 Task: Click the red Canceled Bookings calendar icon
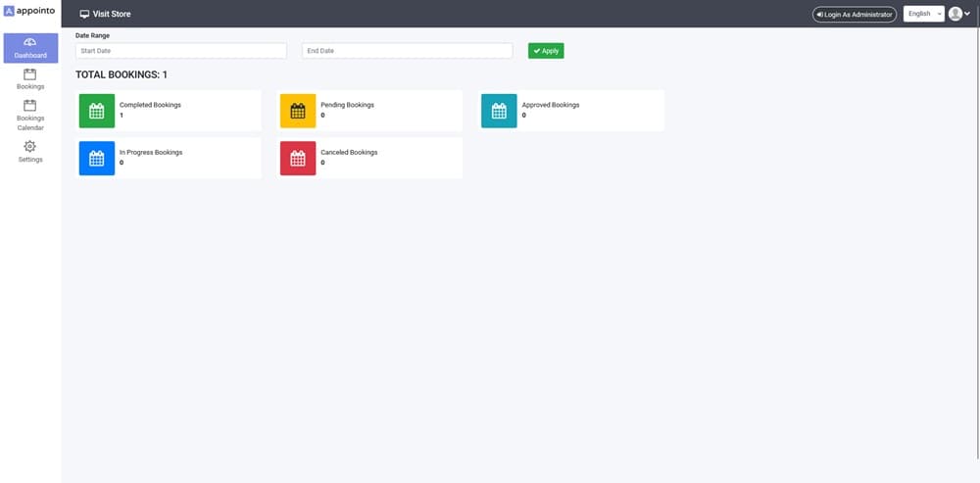(x=298, y=159)
